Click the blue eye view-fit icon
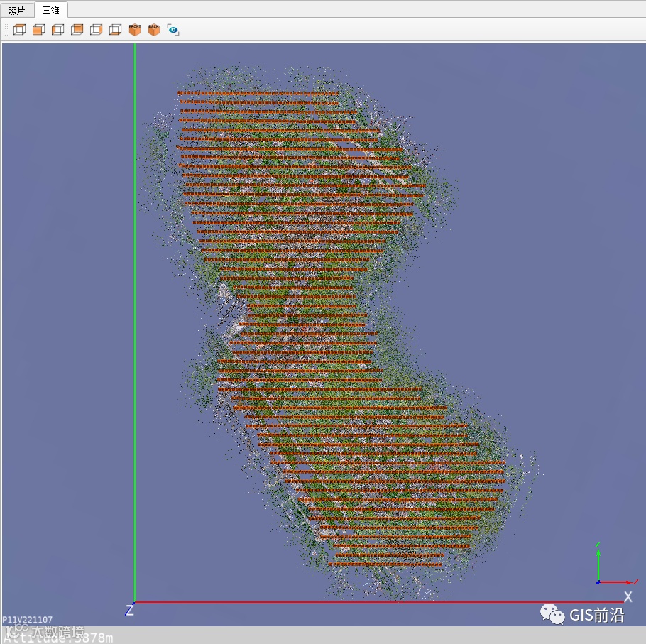Image resolution: width=646 pixels, height=644 pixels. coord(173,30)
